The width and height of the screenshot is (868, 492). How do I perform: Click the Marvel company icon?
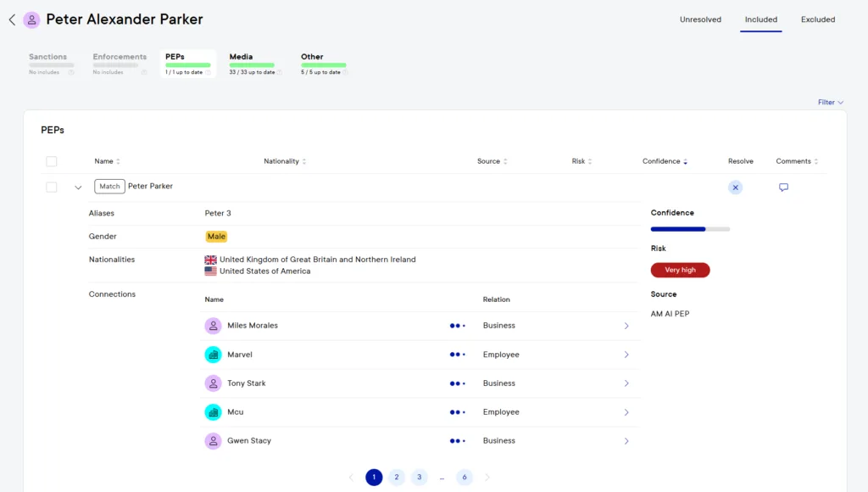213,355
